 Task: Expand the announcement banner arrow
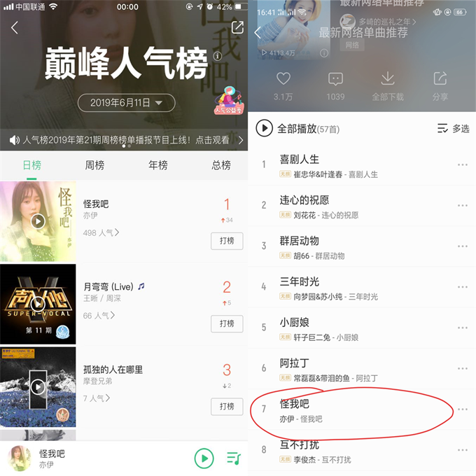(x=241, y=140)
